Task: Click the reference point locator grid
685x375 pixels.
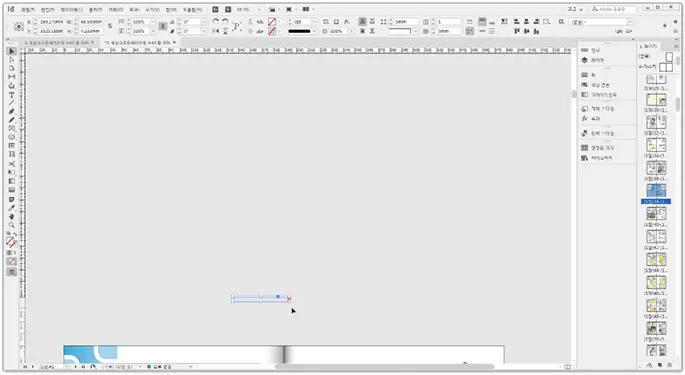Action: click(x=19, y=27)
